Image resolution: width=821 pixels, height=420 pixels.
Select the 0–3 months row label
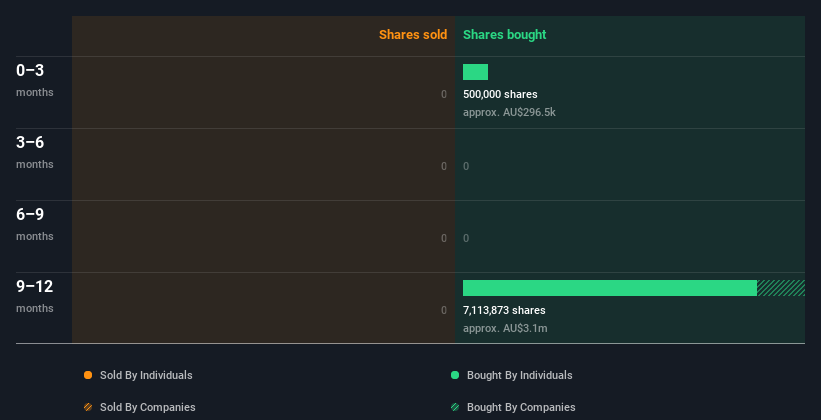pyautogui.click(x=33, y=79)
